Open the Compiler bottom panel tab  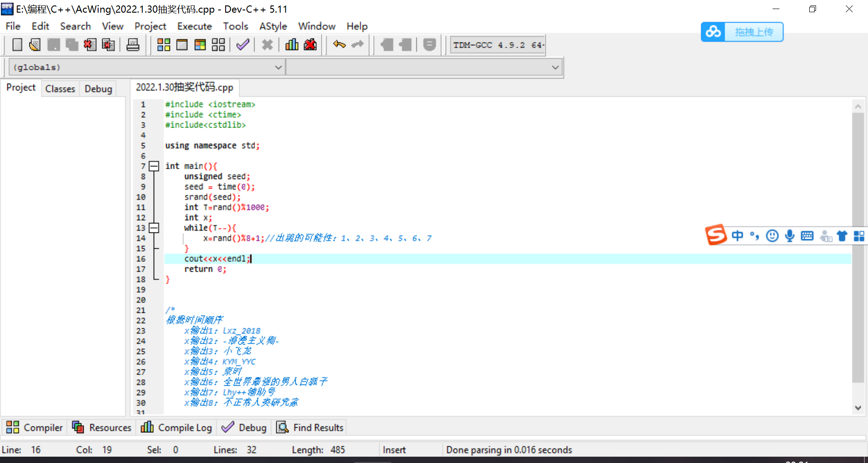click(x=35, y=427)
